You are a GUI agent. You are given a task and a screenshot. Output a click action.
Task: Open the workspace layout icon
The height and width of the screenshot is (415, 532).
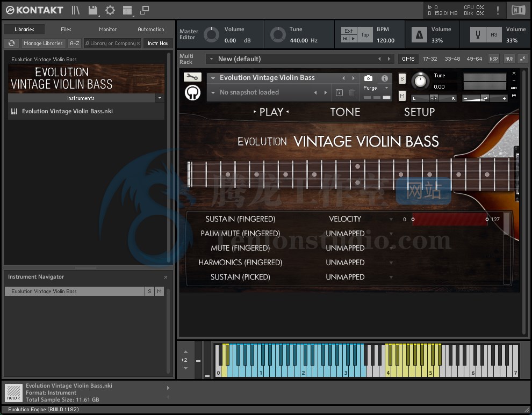pyautogui.click(x=127, y=11)
